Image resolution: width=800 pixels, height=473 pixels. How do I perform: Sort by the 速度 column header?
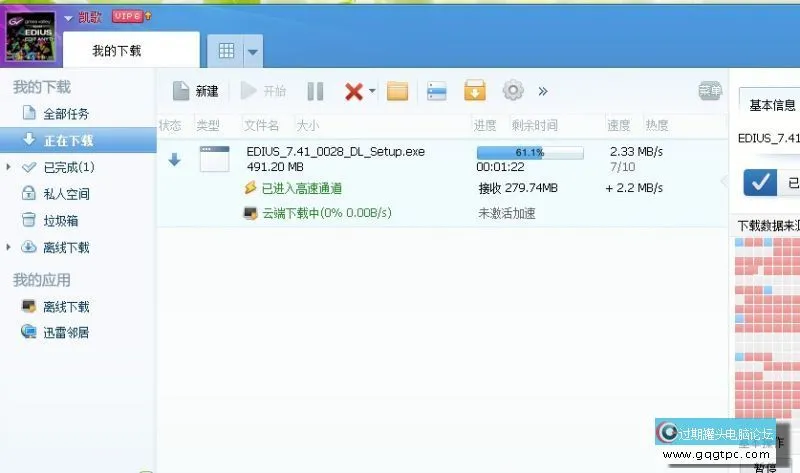pyautogui.click(x=618, y=126)
